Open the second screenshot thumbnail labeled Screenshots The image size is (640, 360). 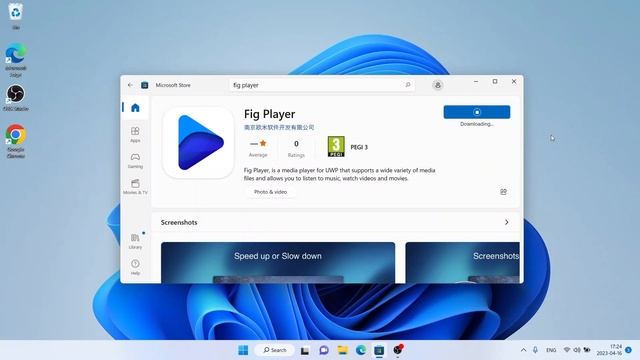tap(462, 262)
